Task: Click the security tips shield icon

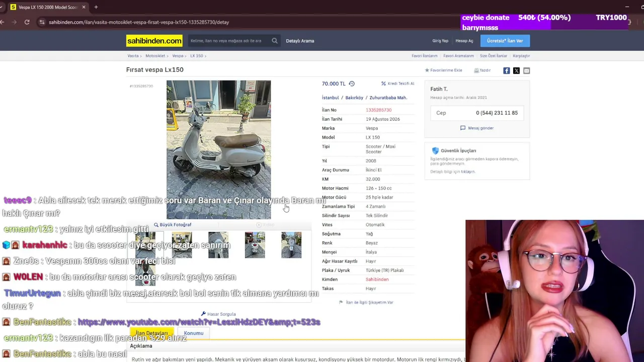Action: (435, 151)
